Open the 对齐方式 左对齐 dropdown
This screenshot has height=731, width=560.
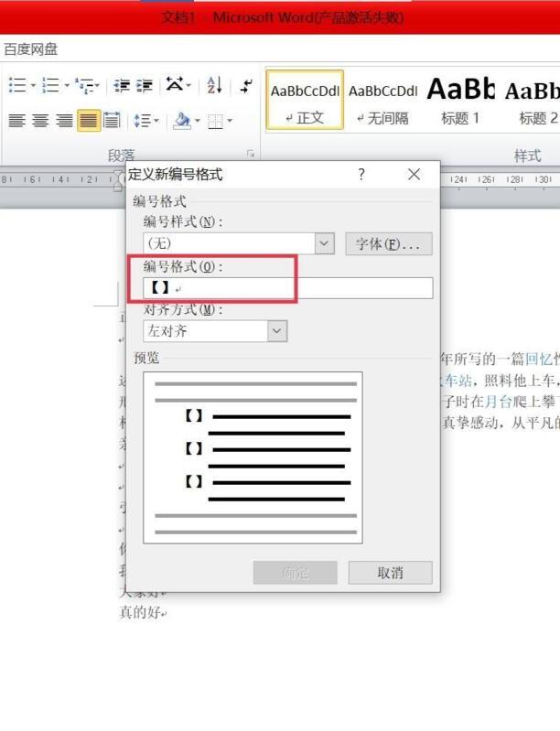(x=277, y=331)
